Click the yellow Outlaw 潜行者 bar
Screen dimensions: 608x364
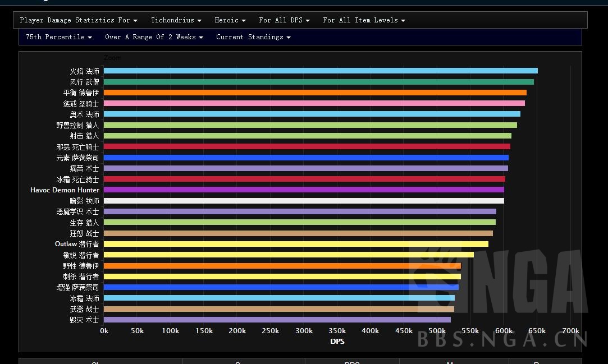[x=296, y=244]
